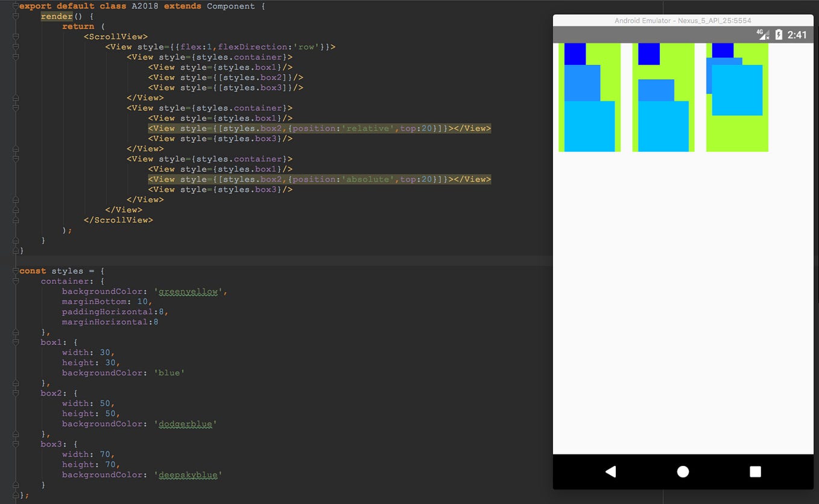Tap the emulator home circle button

coord(682,471)
